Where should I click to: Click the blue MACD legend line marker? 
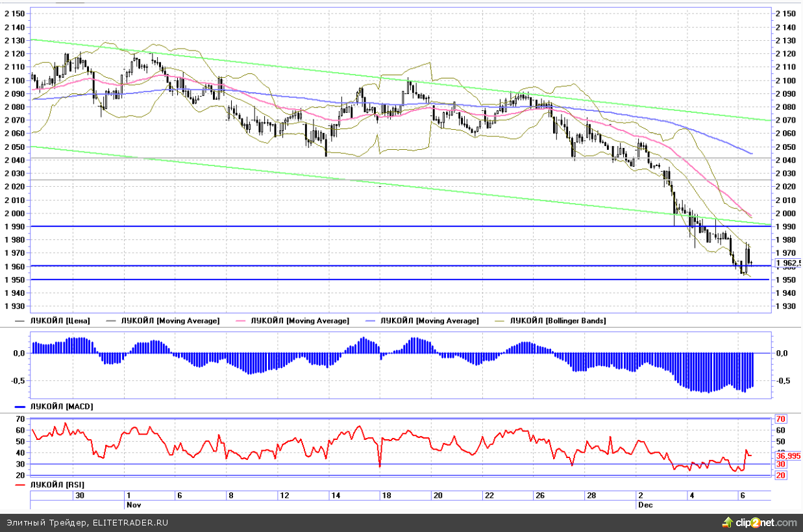click(19, 407)
